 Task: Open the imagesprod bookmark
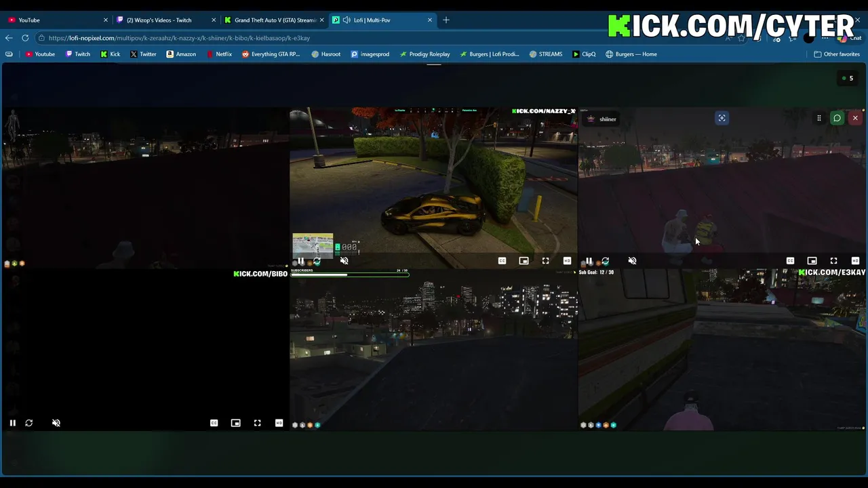(370, 54)
